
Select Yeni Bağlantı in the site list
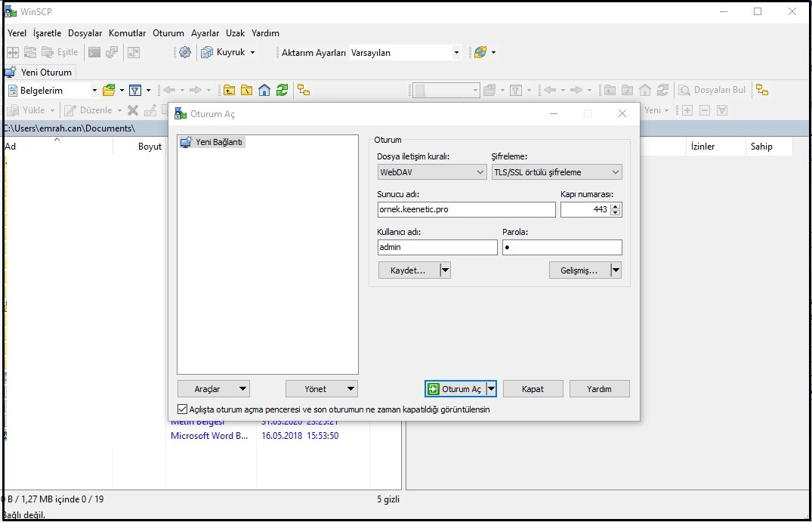(212, 142)
